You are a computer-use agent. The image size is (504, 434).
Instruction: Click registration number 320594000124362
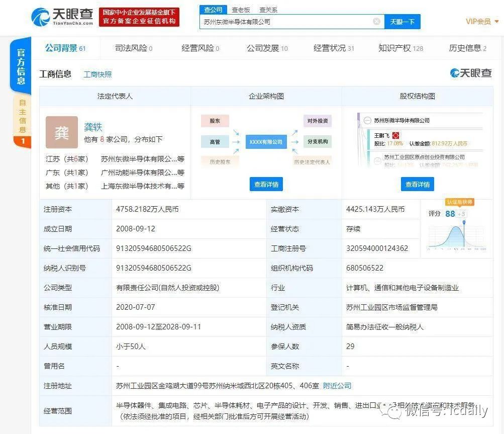[377, 248]
